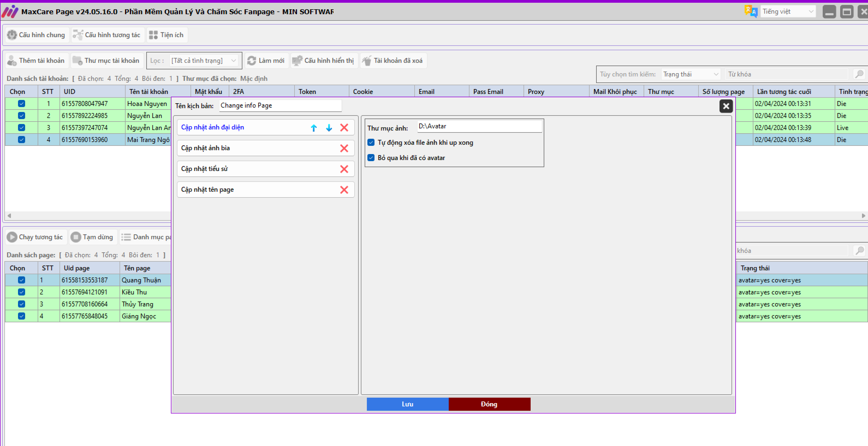Uncheck Tự động xóa file ảnh khi up xong

pyautogui.click(x=371, y=143)
